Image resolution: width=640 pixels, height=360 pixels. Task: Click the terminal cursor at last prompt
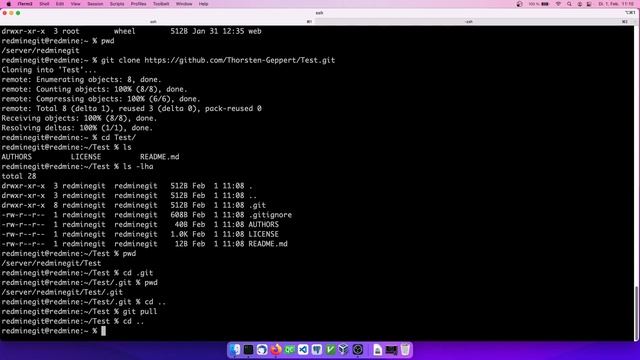click(x=103, y=331)
